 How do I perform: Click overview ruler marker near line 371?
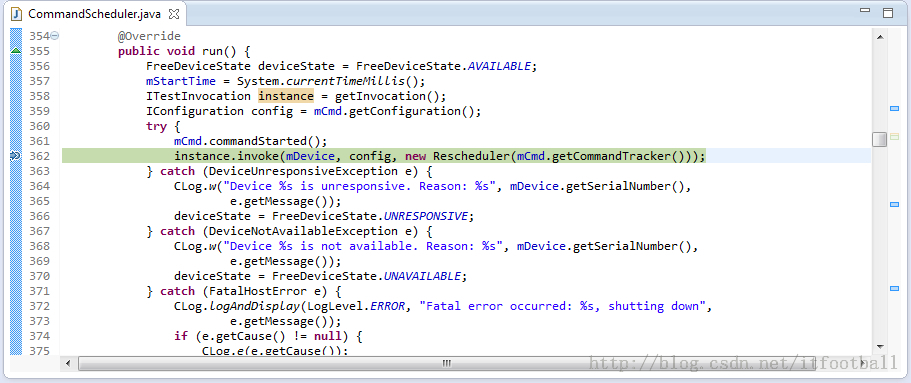[x=894, y=288]
